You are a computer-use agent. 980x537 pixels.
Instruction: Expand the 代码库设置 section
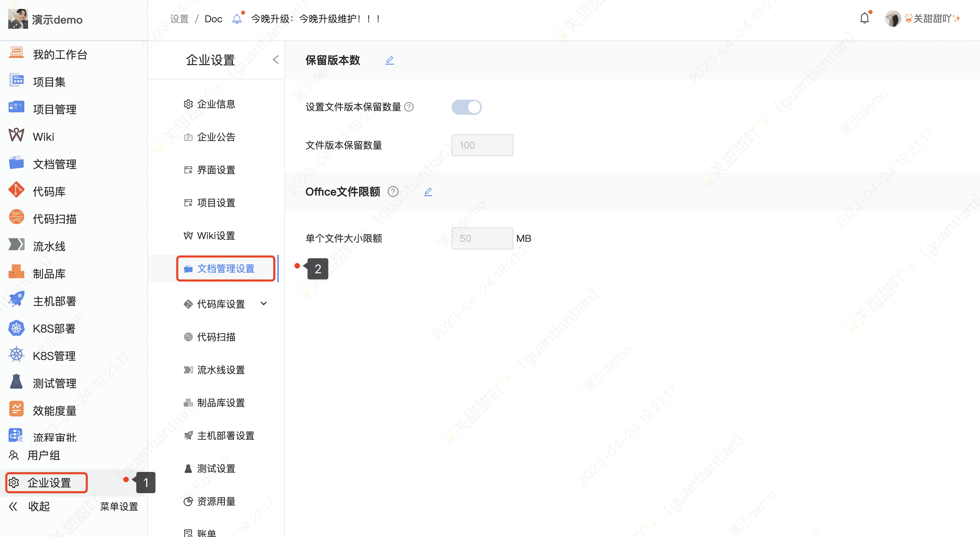[x=263, y=304]
